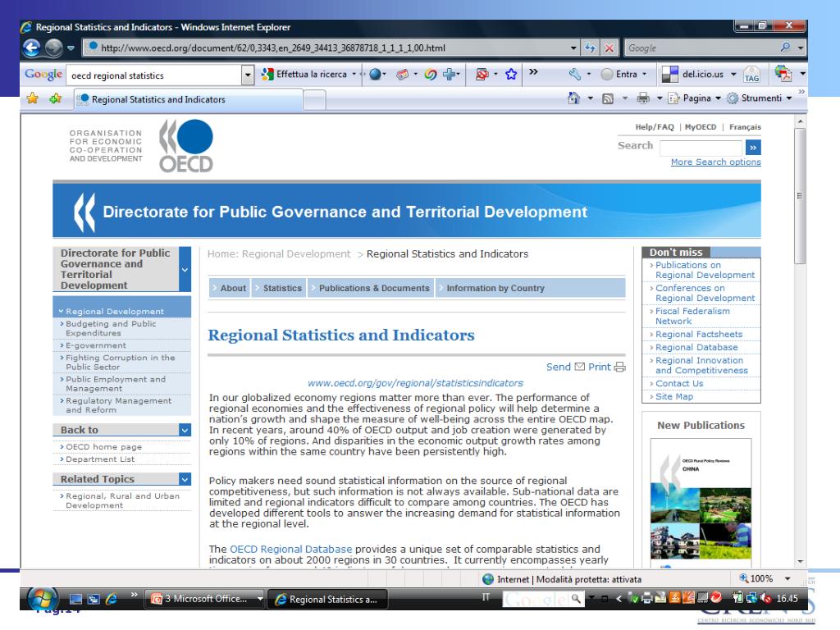Click the del.icio.us TAG button

click(751, 75)
